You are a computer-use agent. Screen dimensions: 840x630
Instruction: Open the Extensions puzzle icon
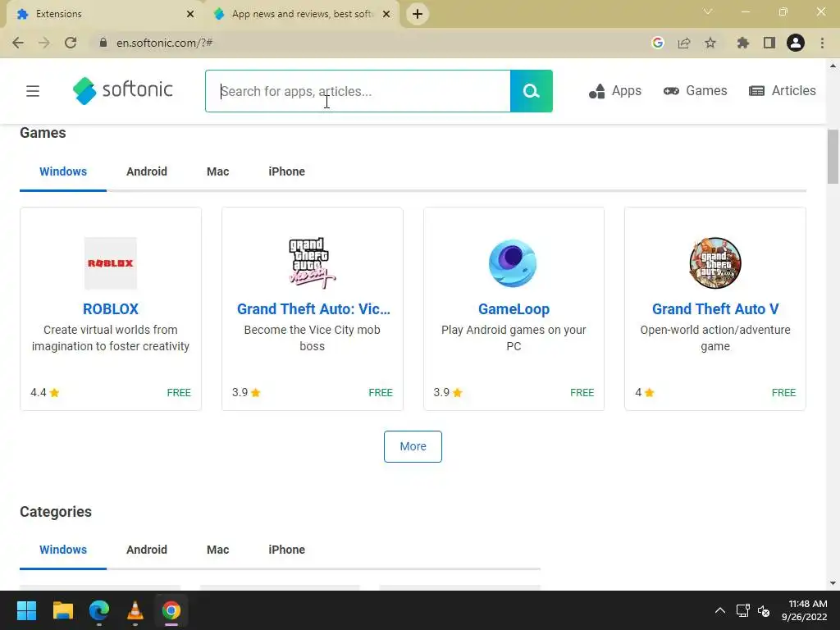point(742,43)
